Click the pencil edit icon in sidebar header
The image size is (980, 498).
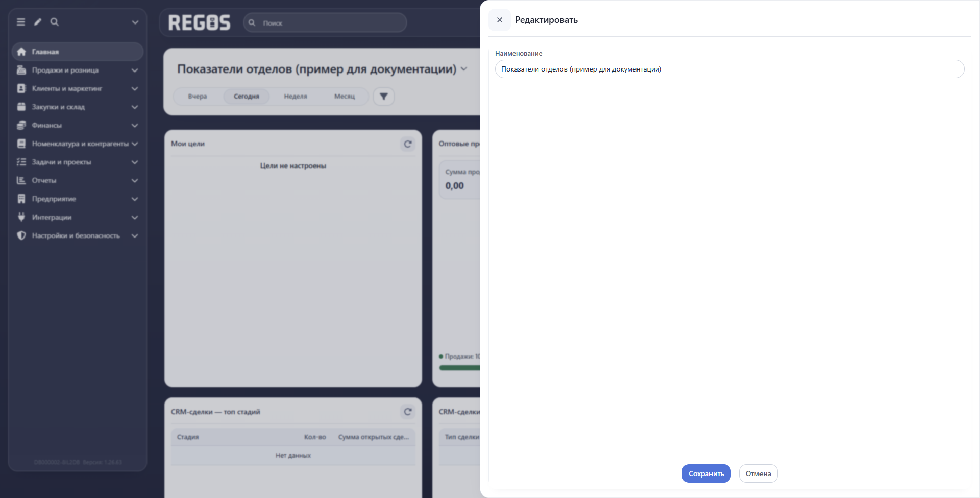[38, 22]
